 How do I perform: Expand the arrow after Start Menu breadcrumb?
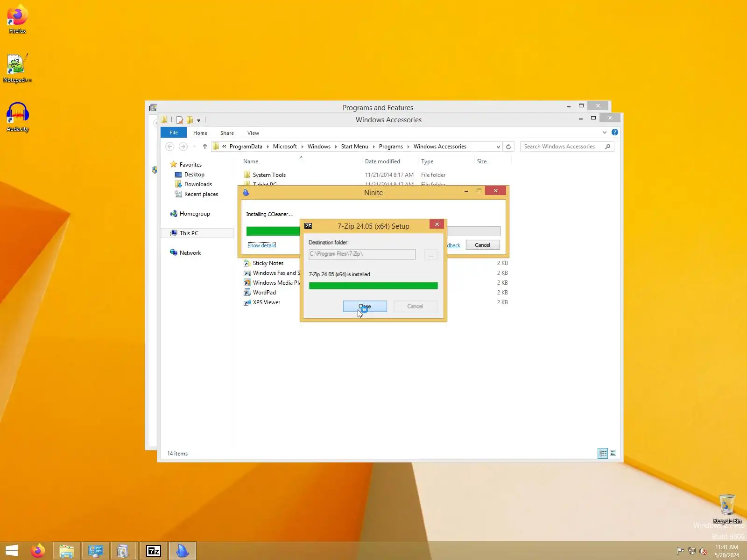pyautogui.click(x=373, y=147)
